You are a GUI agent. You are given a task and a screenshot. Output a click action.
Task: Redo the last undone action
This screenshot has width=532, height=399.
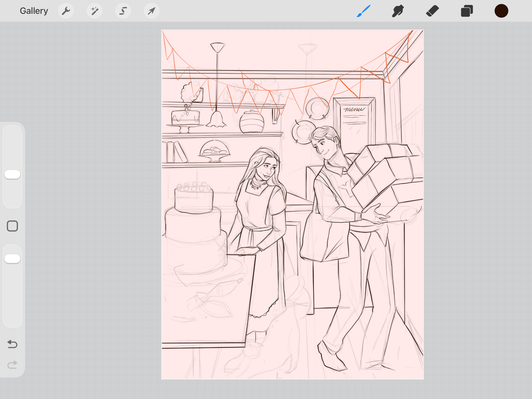pyautogui.click(x=12, y=365)
